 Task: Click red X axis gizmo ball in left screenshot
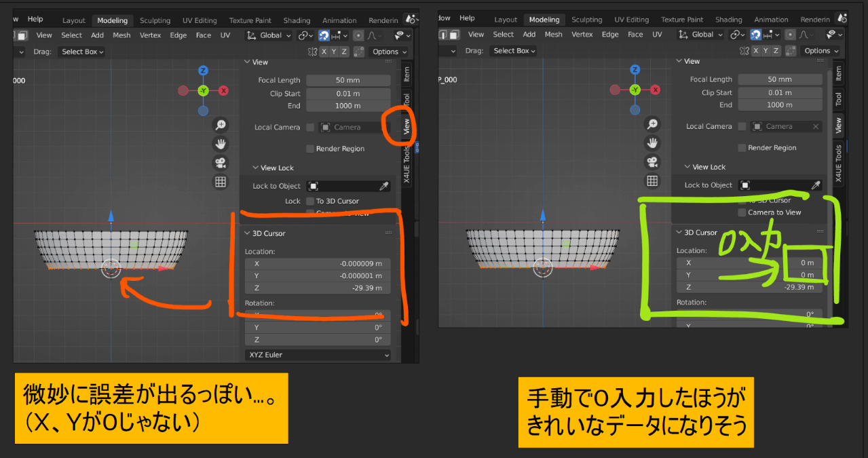(x=223, y=90)
